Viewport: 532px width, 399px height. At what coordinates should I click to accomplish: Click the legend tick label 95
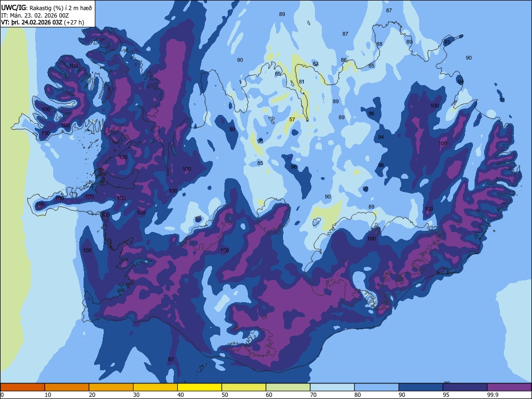pos(446,395)
